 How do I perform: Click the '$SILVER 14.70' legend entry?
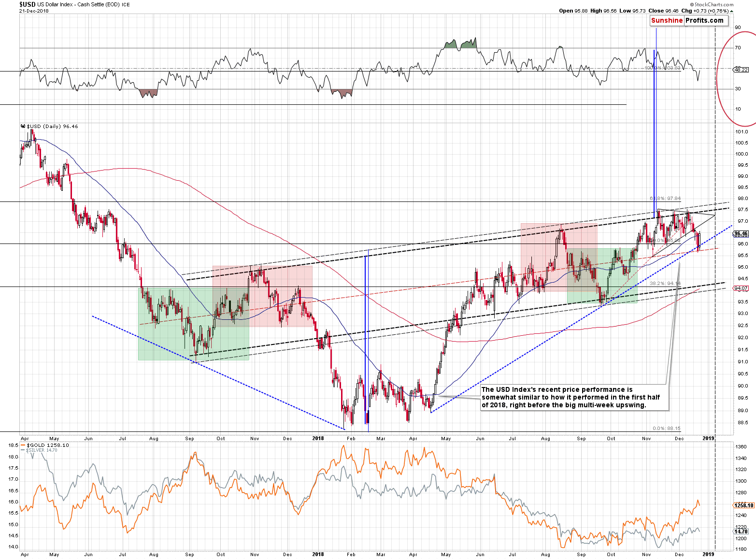(x=42, y=450)
